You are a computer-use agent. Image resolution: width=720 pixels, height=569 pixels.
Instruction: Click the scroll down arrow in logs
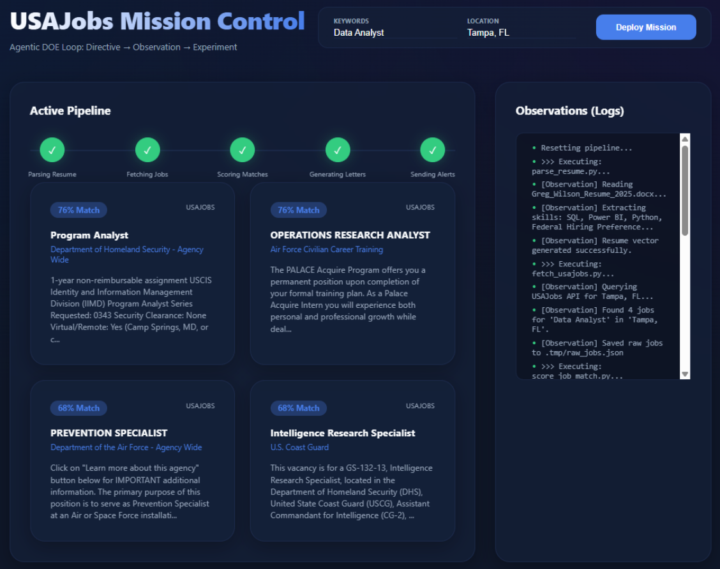pos(685,374)
